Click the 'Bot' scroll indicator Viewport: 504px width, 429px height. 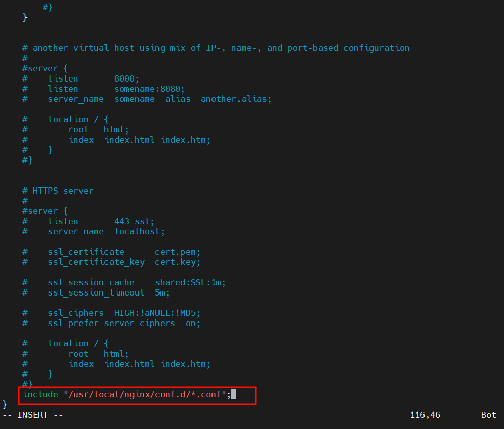coord(488,415)
